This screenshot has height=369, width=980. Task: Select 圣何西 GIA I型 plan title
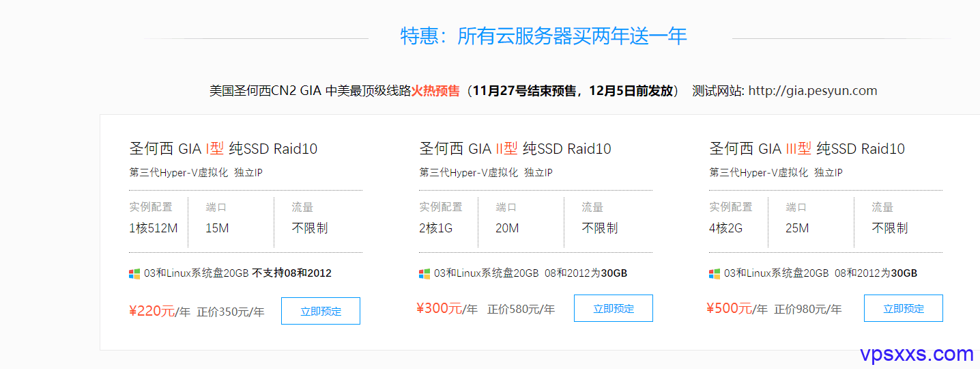223,148
